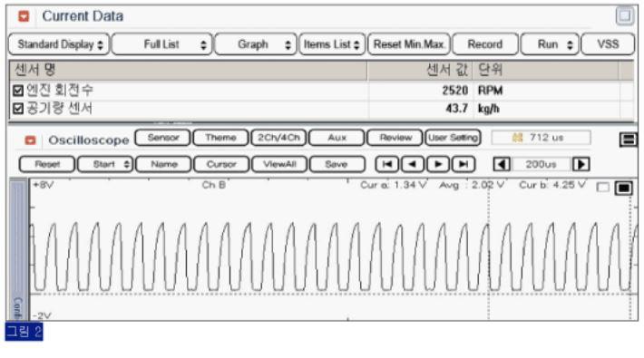Screen dimensions: 644x358
Task: Toggle the 공기량 센서 checkbox
Action: [x=18, y=109]
